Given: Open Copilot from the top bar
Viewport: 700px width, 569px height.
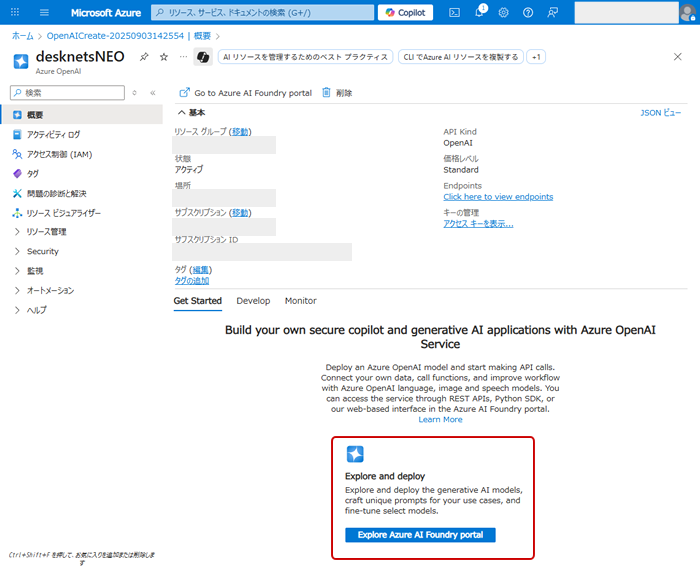Looking at the screenshot, I should [x=405, y=12].
